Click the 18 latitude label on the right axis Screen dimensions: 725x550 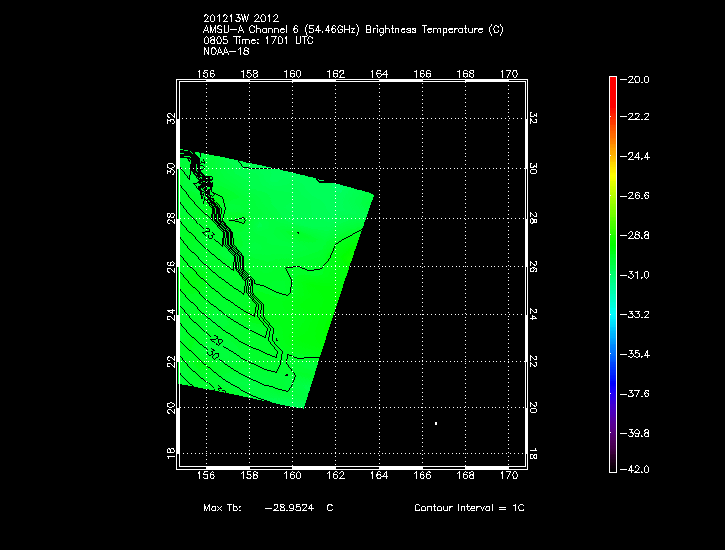[x=532, y=454]
